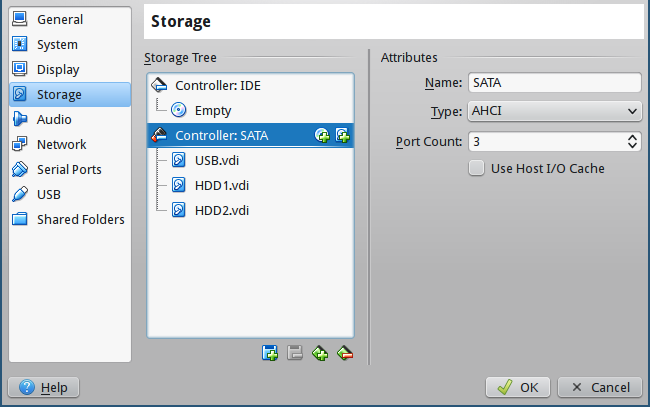Open the Network settings category

(x=70, y=144)
